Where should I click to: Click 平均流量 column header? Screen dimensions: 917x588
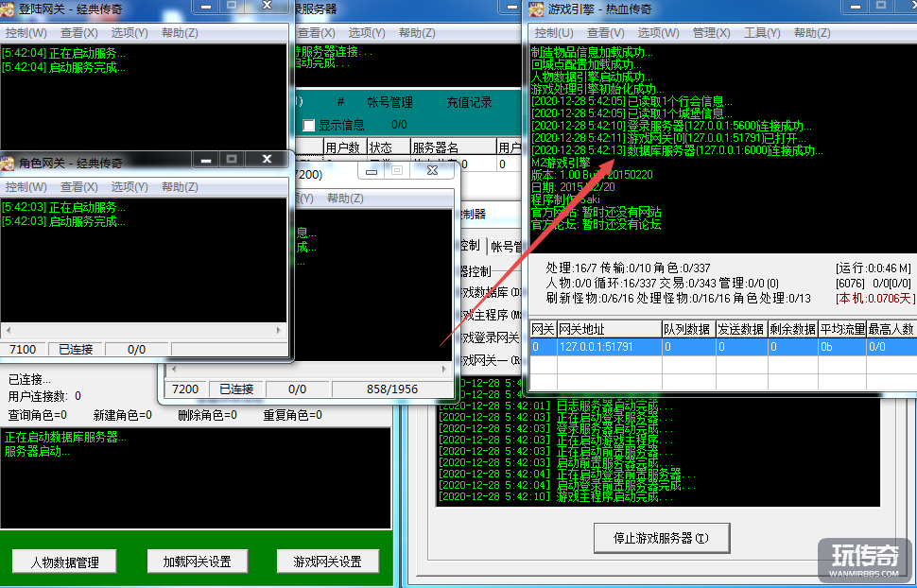tap(841, 329)
